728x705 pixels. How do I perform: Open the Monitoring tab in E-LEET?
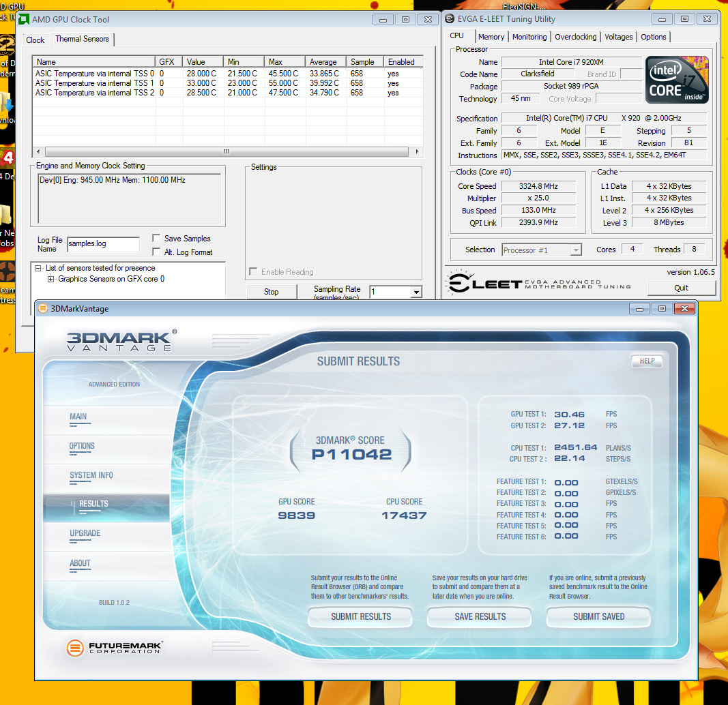(x=529, y=37)
